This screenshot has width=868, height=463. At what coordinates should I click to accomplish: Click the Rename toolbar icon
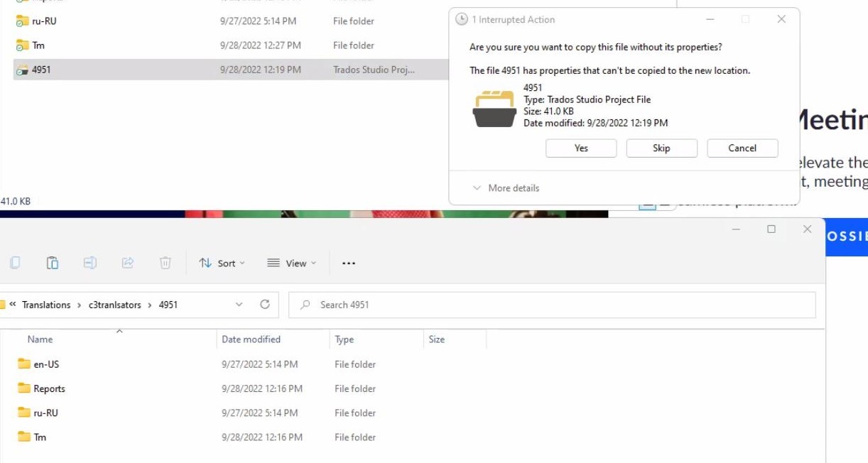90,263
